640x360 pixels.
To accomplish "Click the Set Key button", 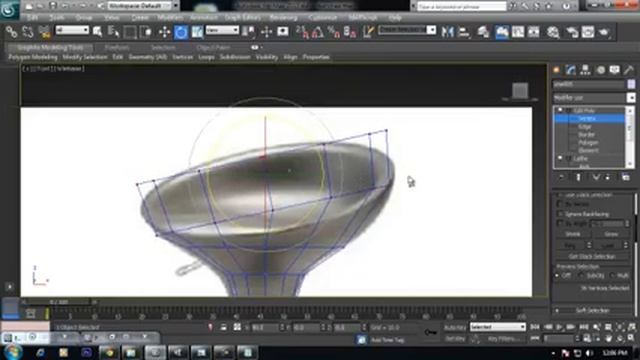I will pos(455,339).
